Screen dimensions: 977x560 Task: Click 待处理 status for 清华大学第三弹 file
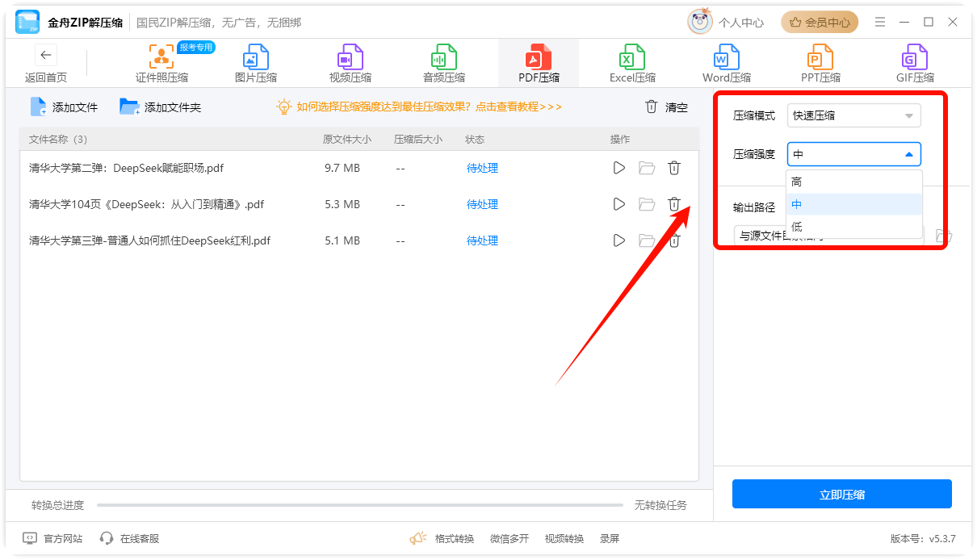click(483, 240)
